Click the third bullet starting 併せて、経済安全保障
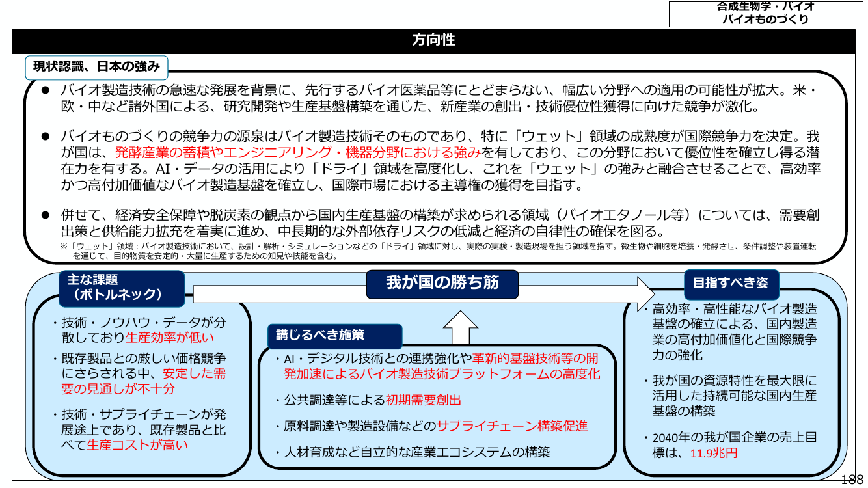This screenshot has width=868, height=488. pos(431,223)
